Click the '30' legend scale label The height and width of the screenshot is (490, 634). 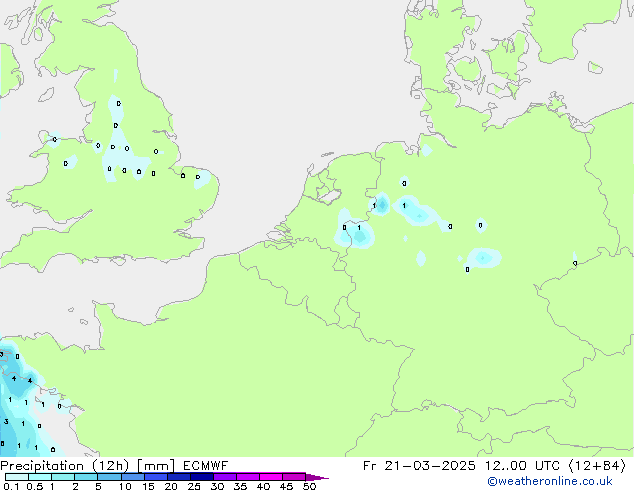point(217,486)
